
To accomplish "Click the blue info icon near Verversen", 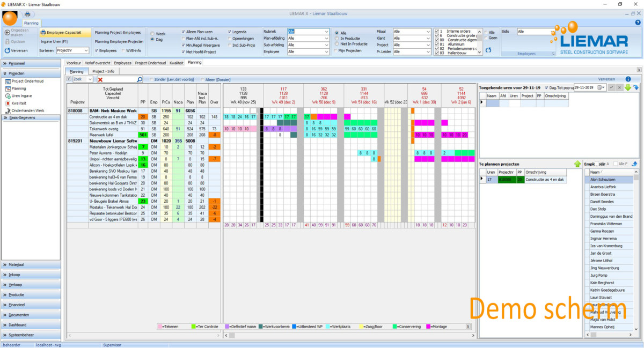I will click(628, 79).
